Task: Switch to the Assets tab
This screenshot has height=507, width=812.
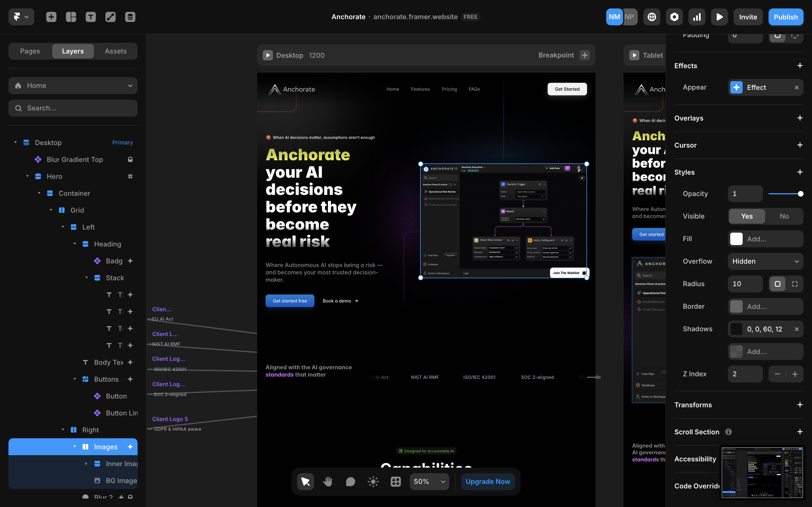Action: click(x=115, y=51)
